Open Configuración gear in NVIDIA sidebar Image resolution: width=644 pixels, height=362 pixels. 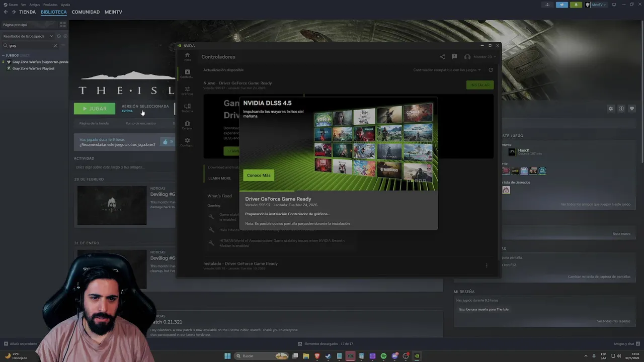pyautogui.click(x=187, y=142)
